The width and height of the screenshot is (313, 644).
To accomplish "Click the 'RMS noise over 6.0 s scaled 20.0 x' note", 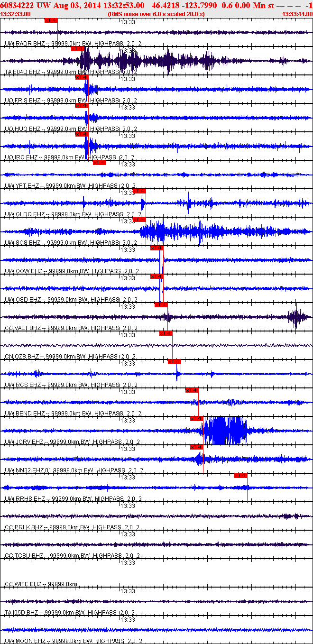I will pos(156,14).
